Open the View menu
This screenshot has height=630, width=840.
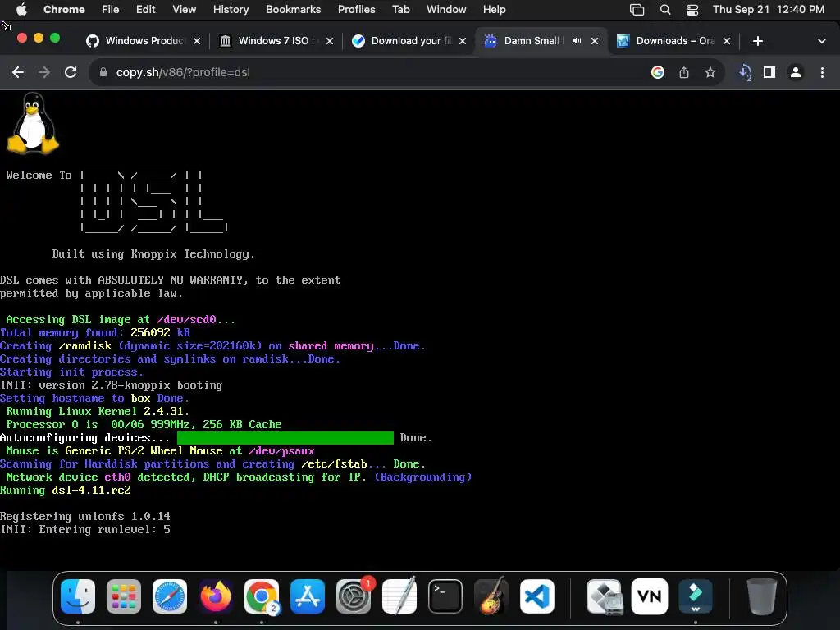click(184, 9)
